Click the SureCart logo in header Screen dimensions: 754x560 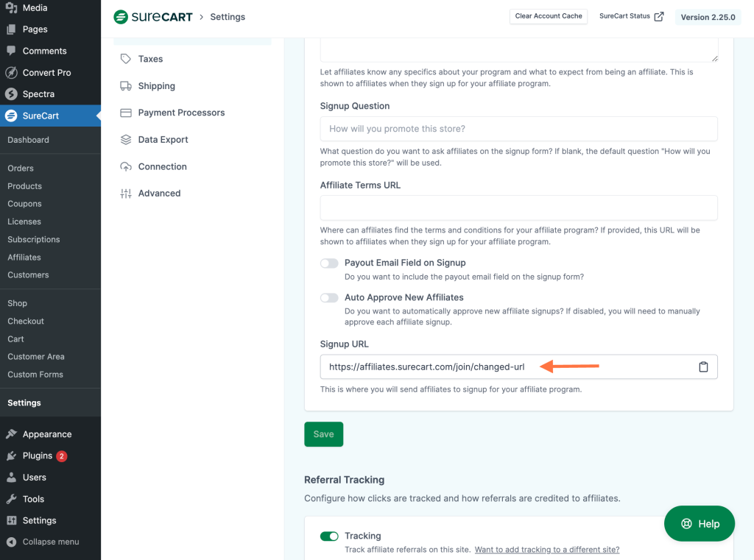click(153, 17)
